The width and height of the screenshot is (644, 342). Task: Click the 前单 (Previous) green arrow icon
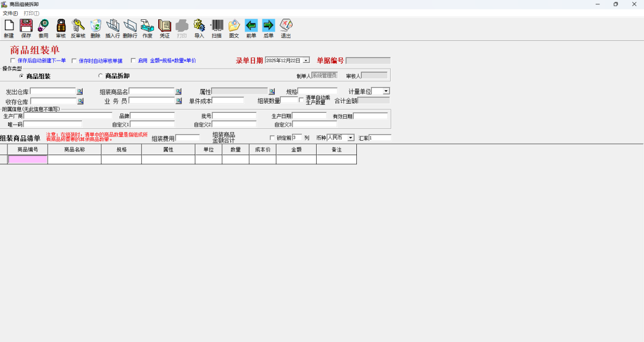pos(251,25)
